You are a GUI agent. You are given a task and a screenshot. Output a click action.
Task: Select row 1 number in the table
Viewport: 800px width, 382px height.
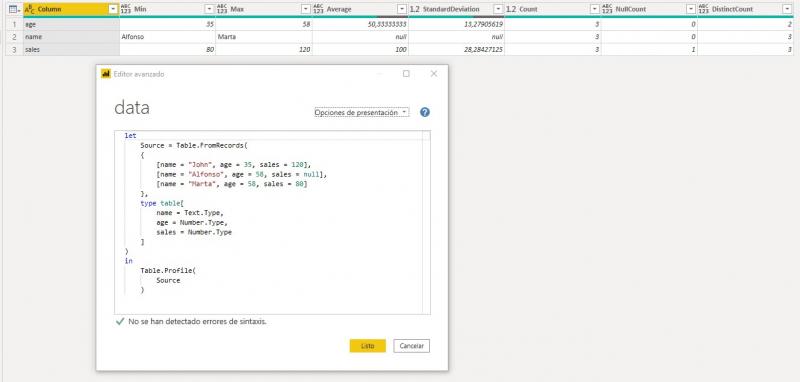pyautogui.click(x=14, y=24)
